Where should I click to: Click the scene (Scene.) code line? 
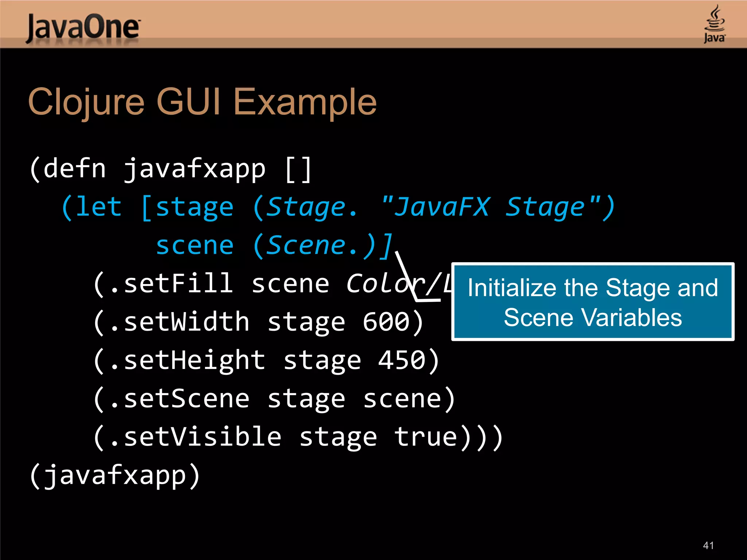point(274,246)
